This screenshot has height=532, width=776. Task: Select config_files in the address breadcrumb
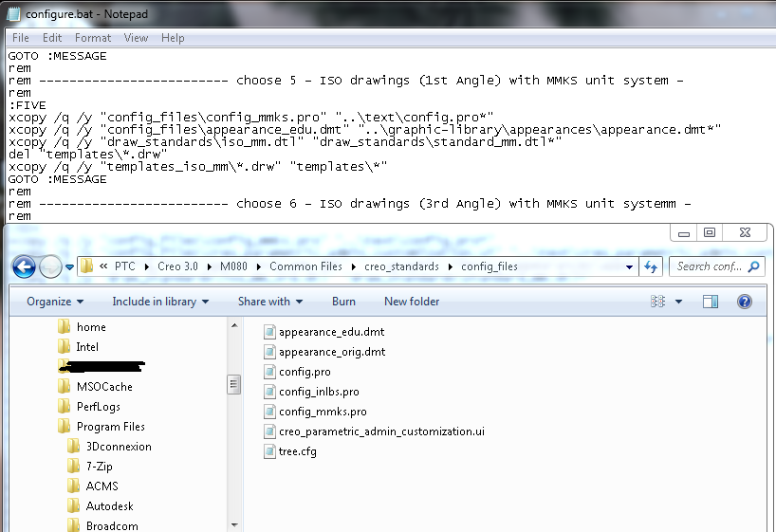pyautogui.click(x=490, y=266)
